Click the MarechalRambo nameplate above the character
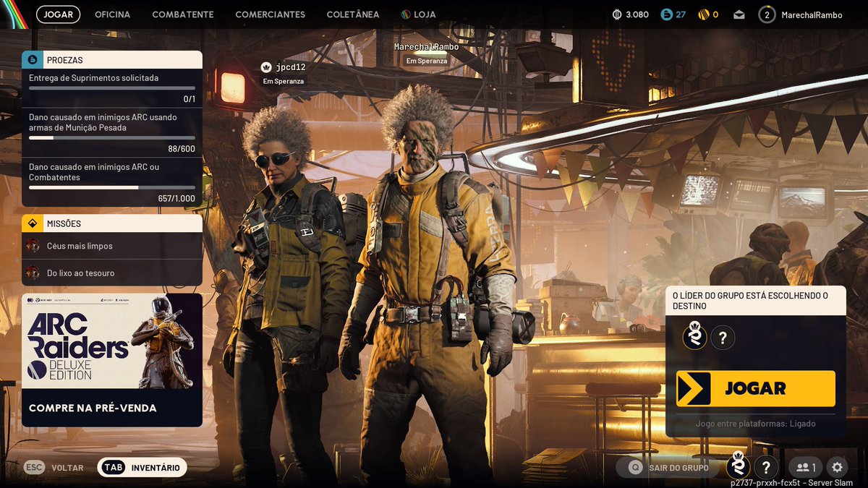 pos(426,47)
